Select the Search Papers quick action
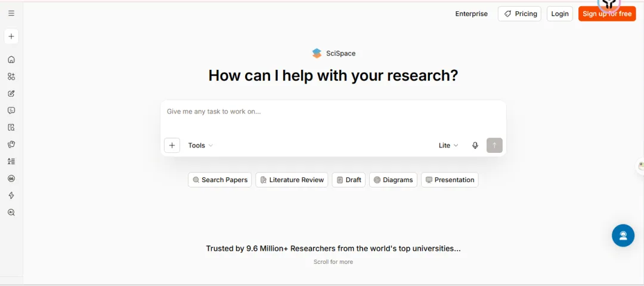Viewport: 644px width, 286px height. (x=219, y=180)
